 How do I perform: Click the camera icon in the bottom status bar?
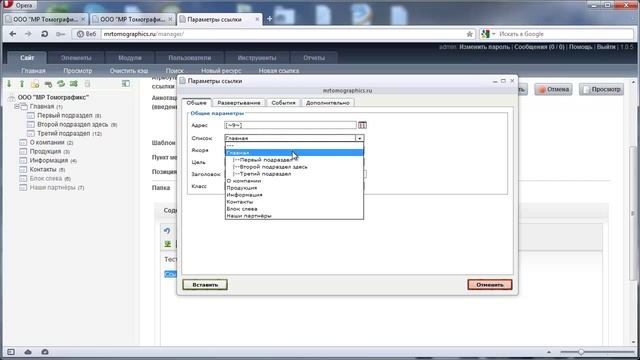(45, 352)
